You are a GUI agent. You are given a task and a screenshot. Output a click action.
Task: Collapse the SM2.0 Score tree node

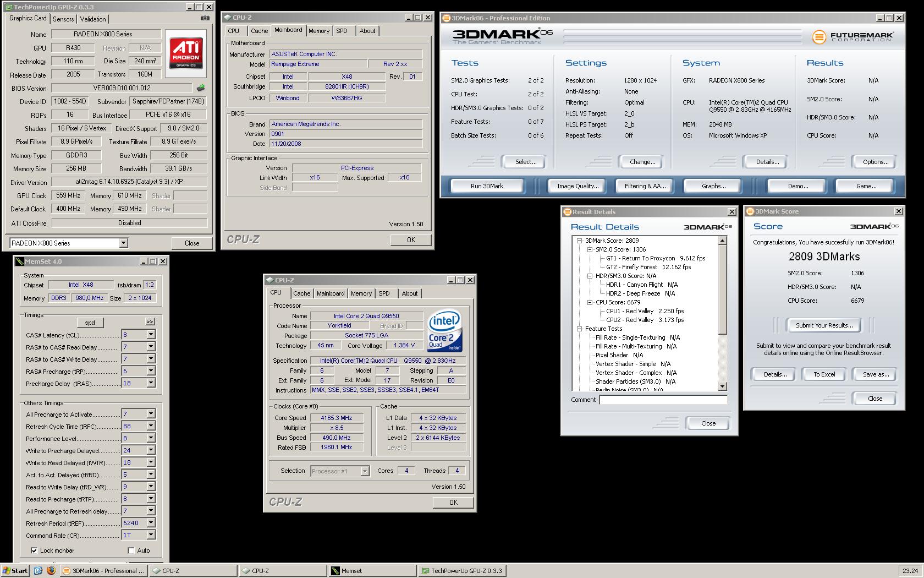[590, 249]
